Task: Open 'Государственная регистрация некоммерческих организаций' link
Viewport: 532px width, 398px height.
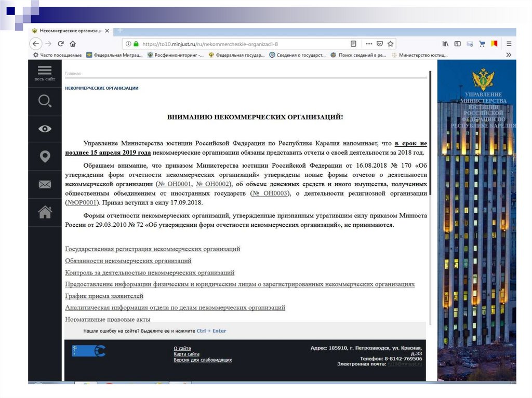Action: [x=153, y=249]
